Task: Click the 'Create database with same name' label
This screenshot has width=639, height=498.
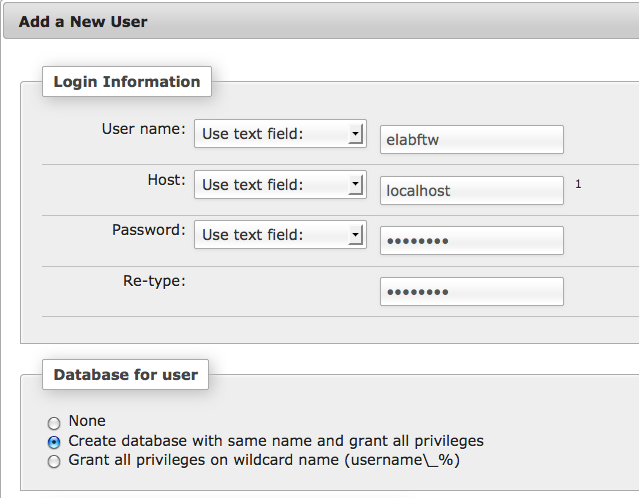Action: click(276, 441)
